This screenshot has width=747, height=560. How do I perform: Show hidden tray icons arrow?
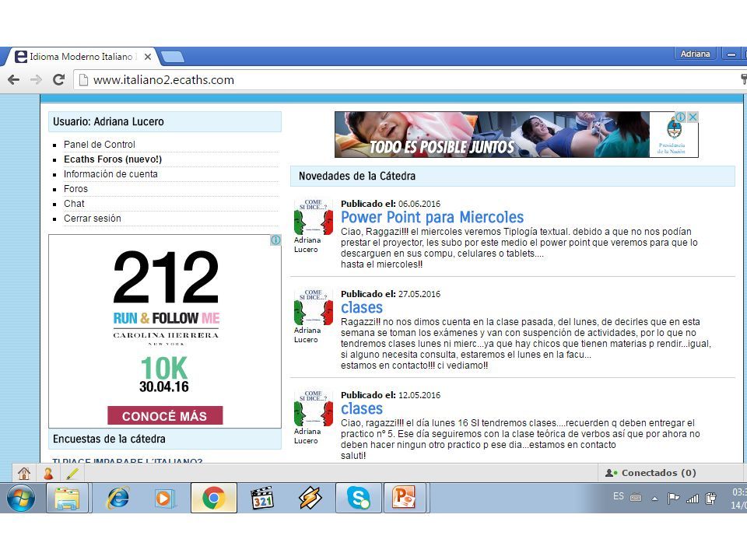(x=654, y=499)
